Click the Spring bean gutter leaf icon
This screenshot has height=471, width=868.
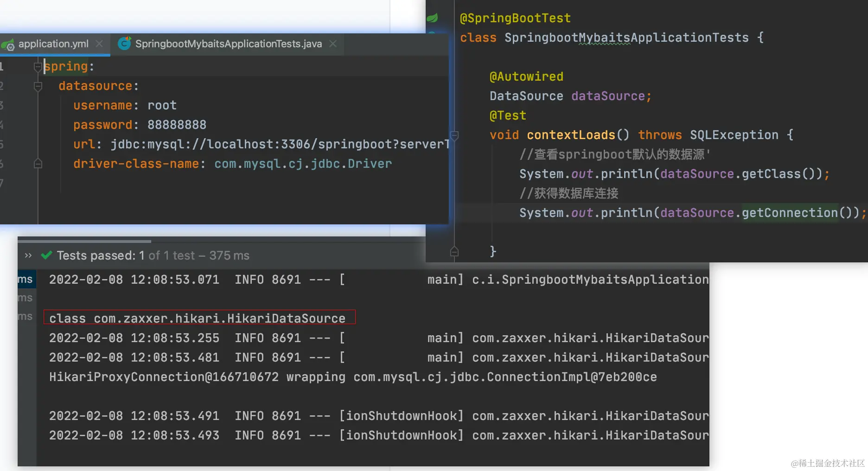pyautogui.click(x=432, y=18)
